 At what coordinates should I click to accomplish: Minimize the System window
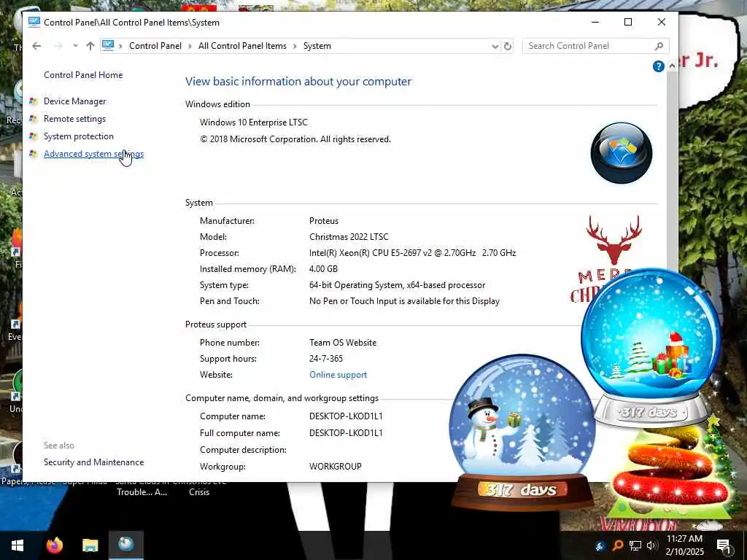coord(595,22)
